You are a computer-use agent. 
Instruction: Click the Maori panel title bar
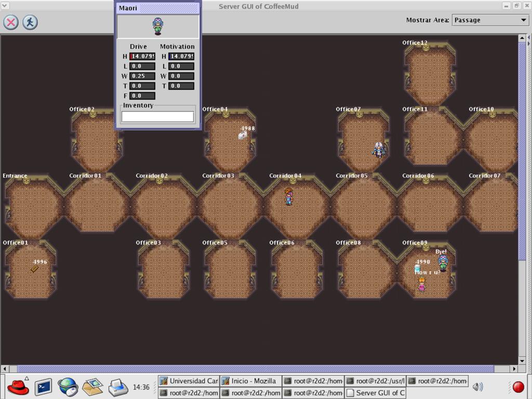[x=158, y=8]
